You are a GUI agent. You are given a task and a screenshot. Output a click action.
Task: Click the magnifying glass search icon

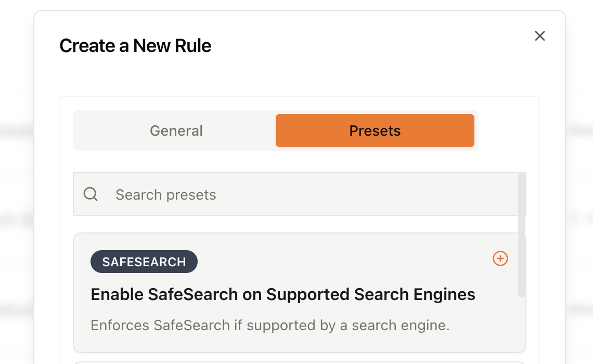pos(91,194)
